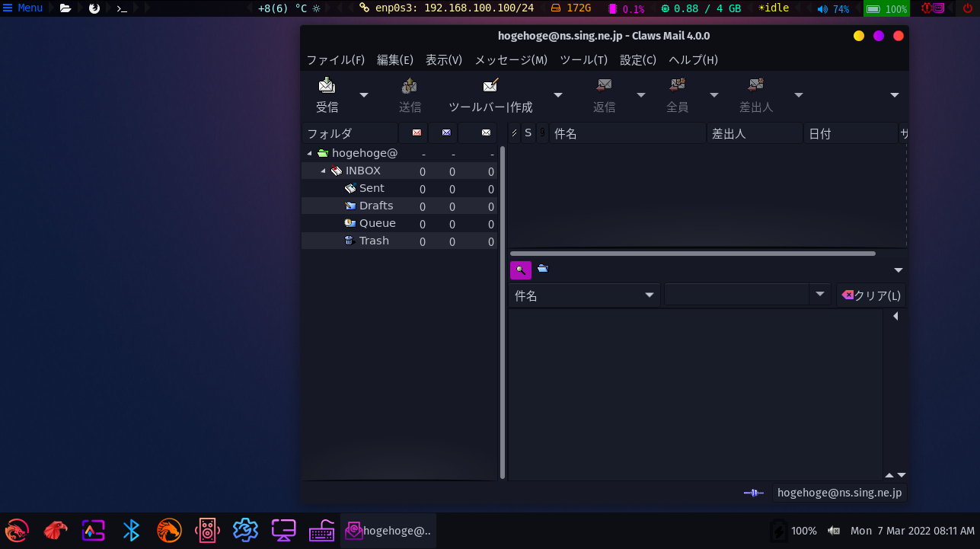
Task: Click the red power icon in top panel
Action: coord(967,8)
